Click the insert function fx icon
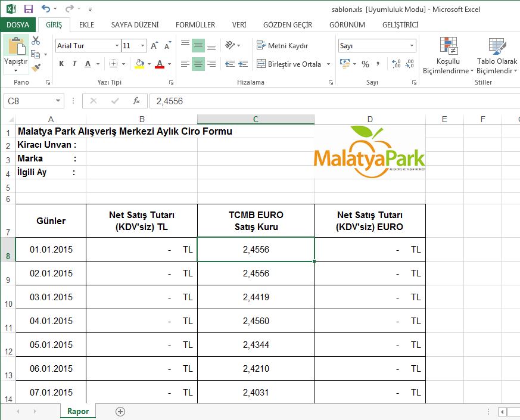 (136, 101)
